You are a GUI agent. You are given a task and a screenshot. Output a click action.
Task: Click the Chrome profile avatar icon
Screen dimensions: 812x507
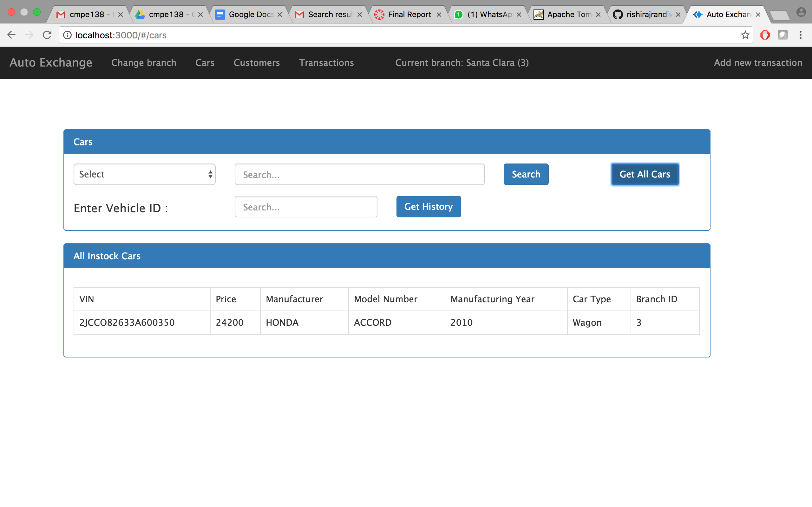click(x=801, y=13)
